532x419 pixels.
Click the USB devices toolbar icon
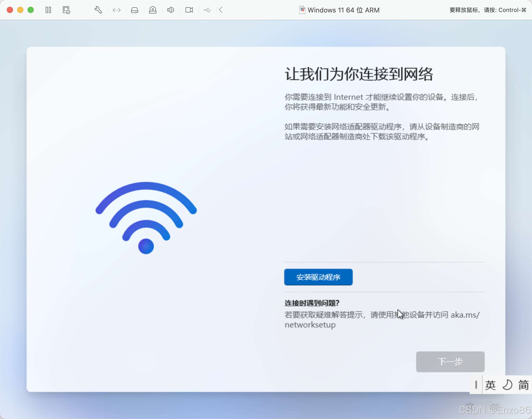point(207,10)
